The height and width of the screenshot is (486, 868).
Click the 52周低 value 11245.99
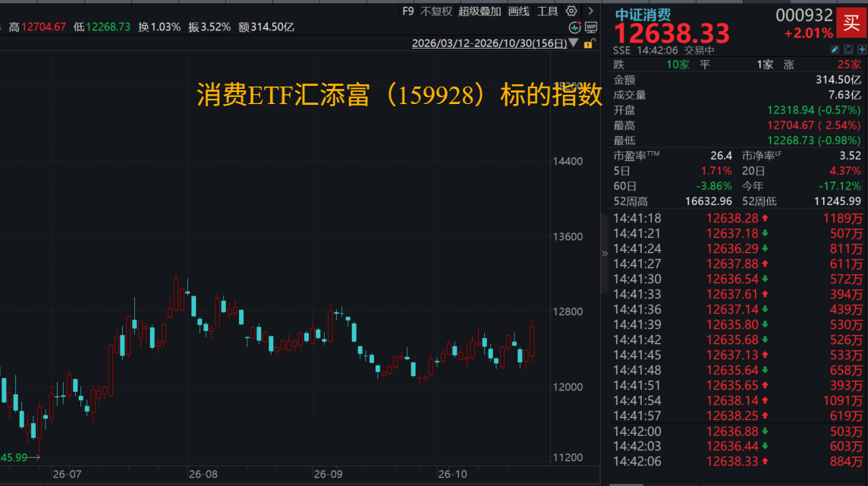pos(838,201)
